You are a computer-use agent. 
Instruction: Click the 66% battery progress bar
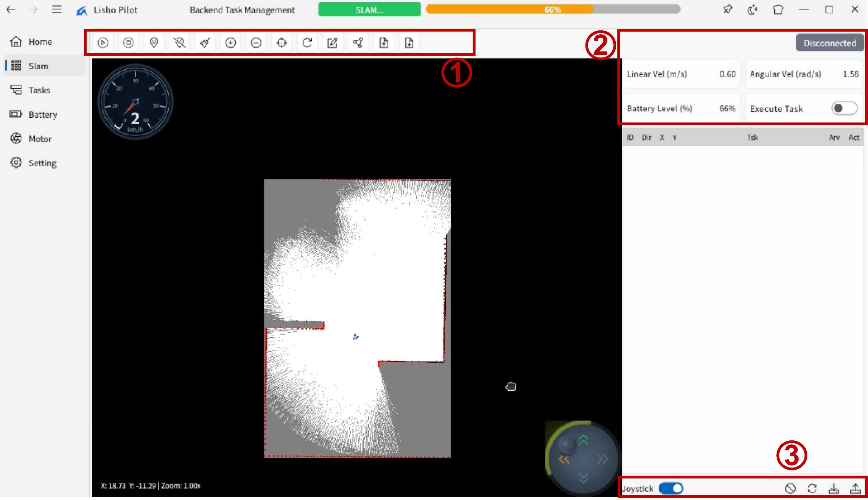pyautogui.click(x=553, y=10)
